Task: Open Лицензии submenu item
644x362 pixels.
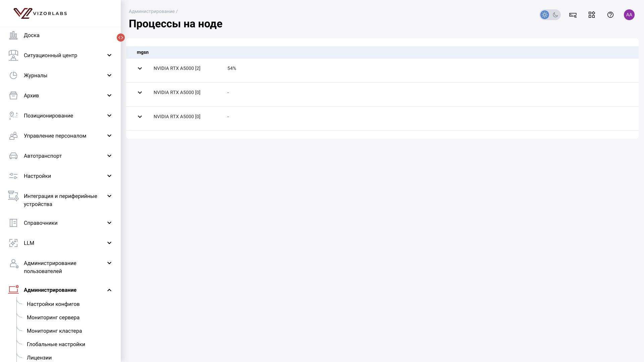Action: pos(39,358)
